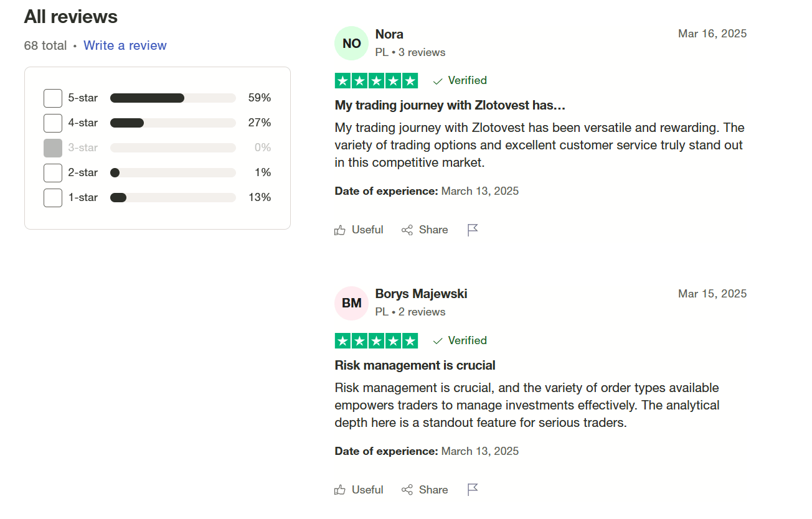Check the 5-star filter checkbox
Viewport: 812px width, 519px height.
click(53, 98)
